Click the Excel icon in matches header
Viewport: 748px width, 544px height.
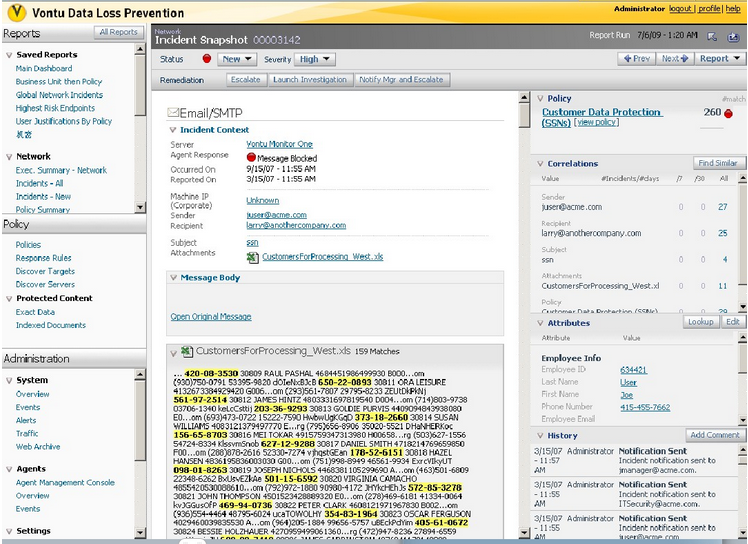coord(186,351)
